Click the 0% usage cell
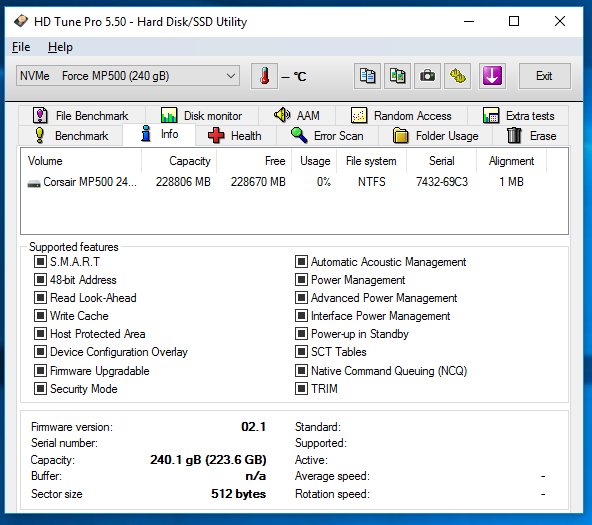592x525 pixels. coord(324,182)
